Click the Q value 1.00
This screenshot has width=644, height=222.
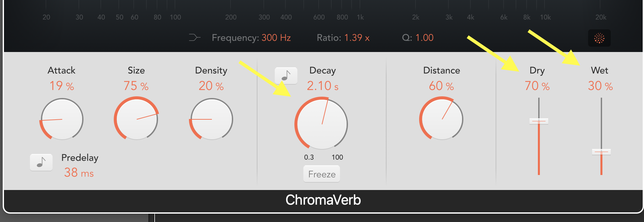424,38
